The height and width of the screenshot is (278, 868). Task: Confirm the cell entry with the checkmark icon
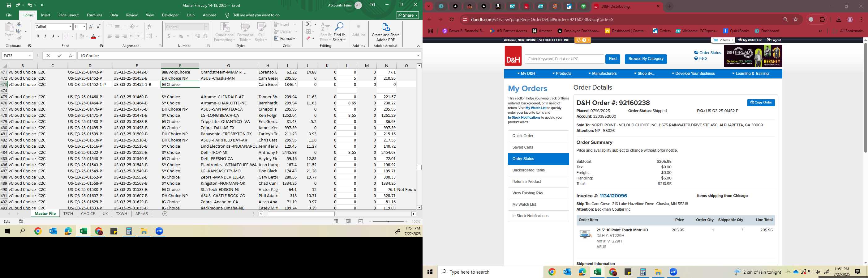pos(59,56)
